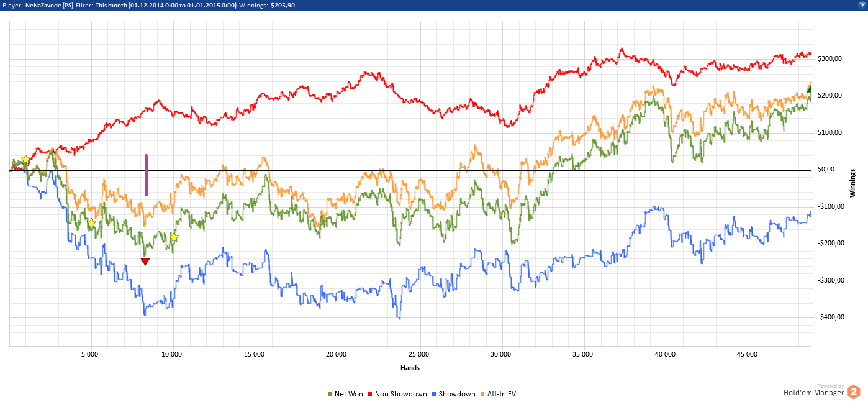Click the 25 000 hands axis label
Screen dimensions: 868x402
point(418,355)
